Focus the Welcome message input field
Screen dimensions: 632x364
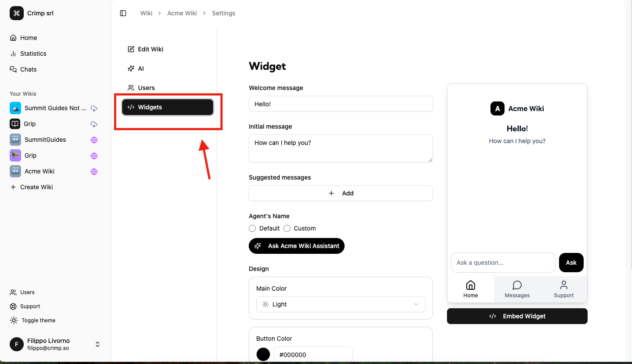click(x=341, y=104)
